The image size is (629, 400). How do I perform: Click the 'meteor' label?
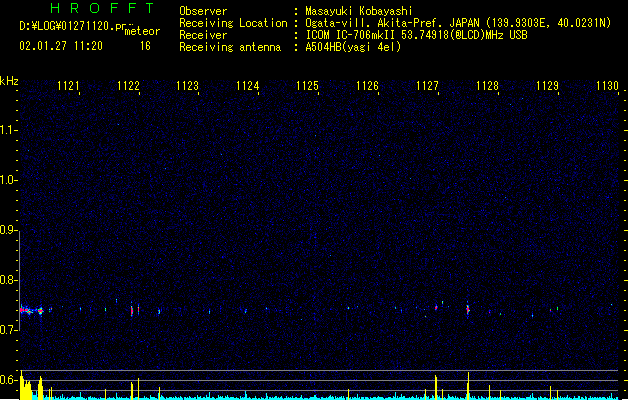tap(142, 31)
